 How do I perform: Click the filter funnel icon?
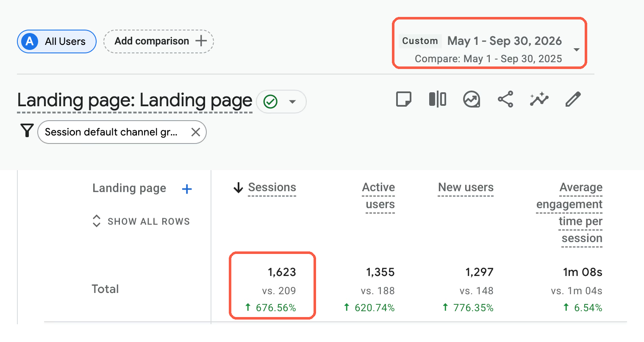(27, 131)
